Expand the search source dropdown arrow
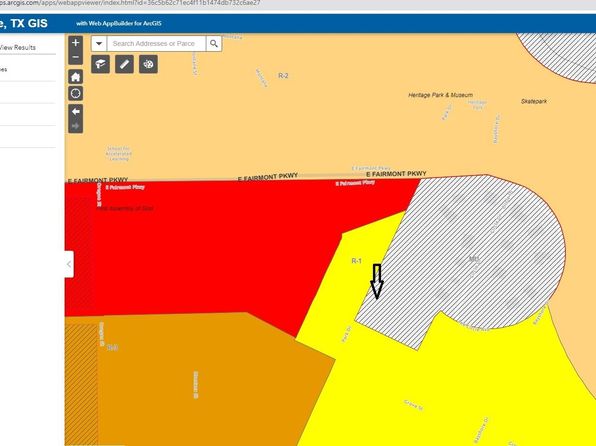The width and height of the screenshot is (596, 446). 99,43
